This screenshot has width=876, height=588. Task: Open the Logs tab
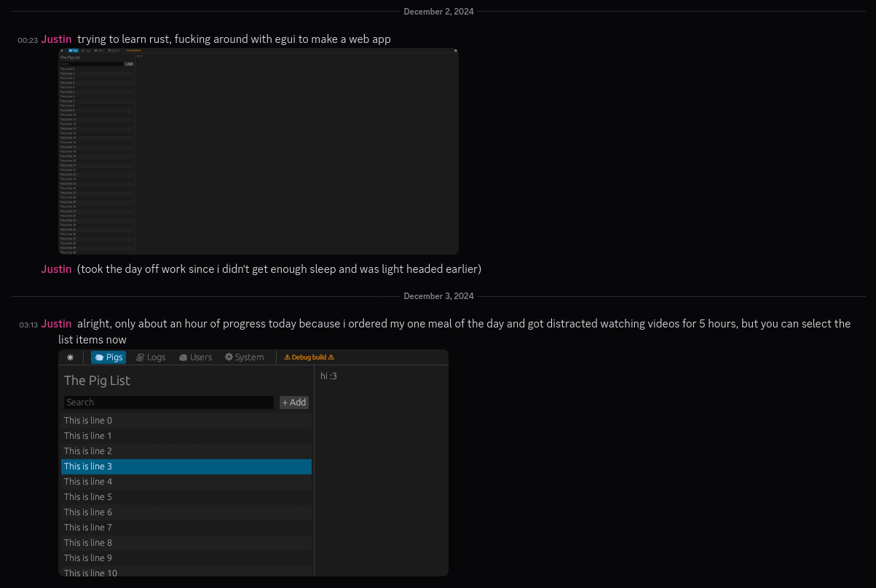[151, 357]
